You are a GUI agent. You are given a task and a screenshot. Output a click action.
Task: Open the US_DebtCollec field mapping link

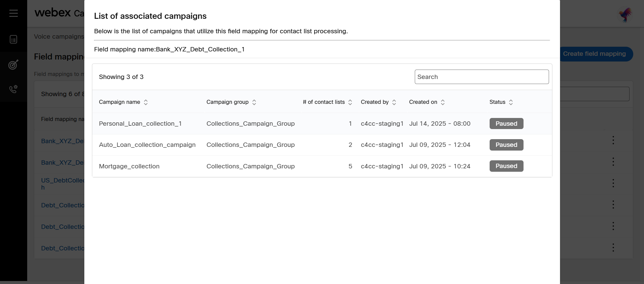pos(62,180)
